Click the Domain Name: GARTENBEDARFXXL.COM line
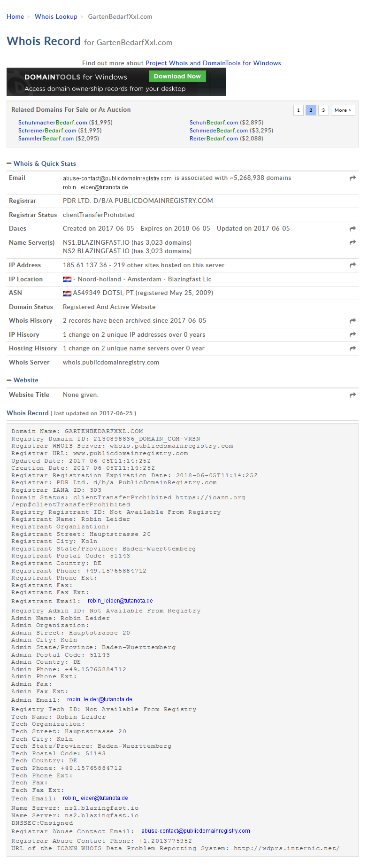The height and width of the screenshot is (868, 368). pos(77,431)
